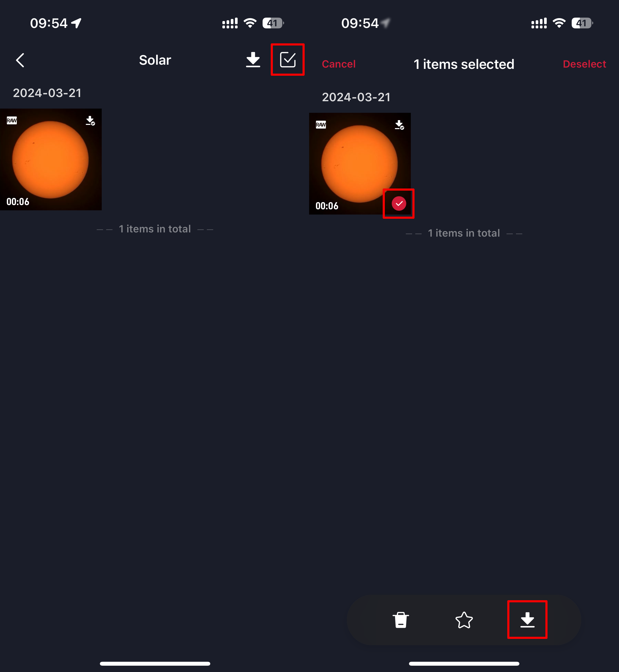This screenshot has width=619, height=672.
Task: Uncheck the red selection checkmark on thumbnail
Action: click(398, 204)
